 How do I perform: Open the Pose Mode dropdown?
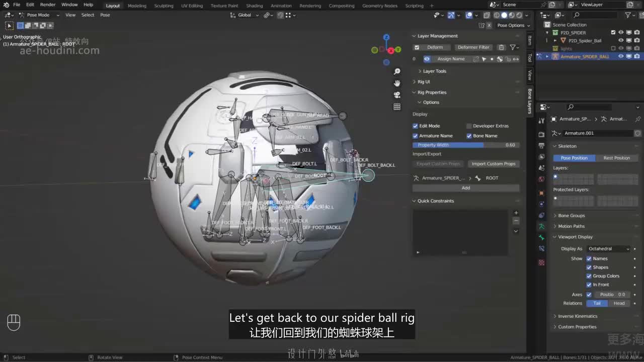point(39,15)
